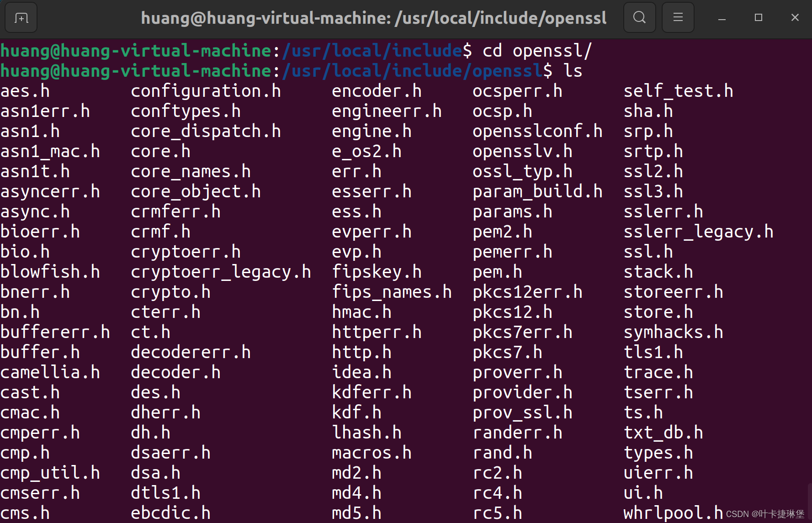Click the file name camellia.h
Screen dimensions: 812x523
pyautogui.click(x=50, y=372)
